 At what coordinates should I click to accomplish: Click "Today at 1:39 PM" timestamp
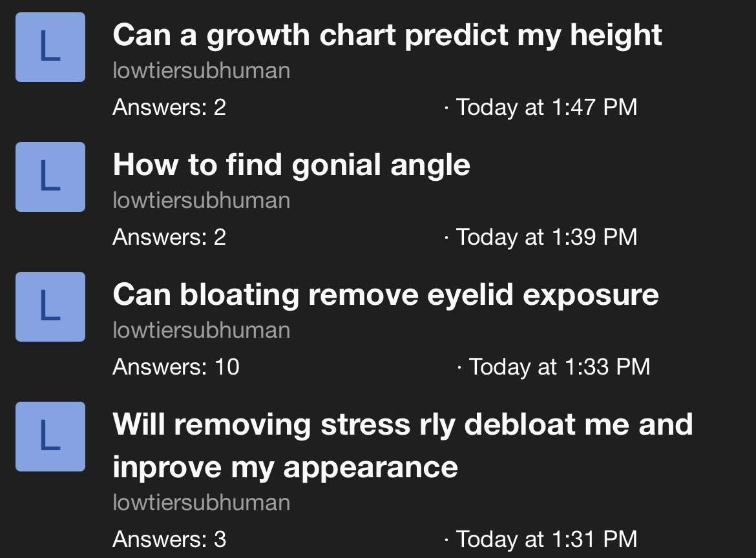coord(547,237)
